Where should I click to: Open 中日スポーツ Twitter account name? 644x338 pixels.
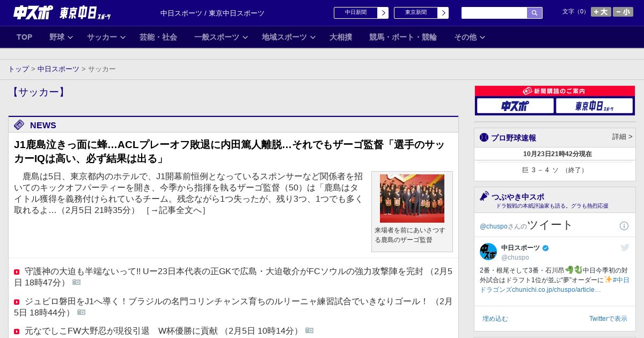point(521,248)
